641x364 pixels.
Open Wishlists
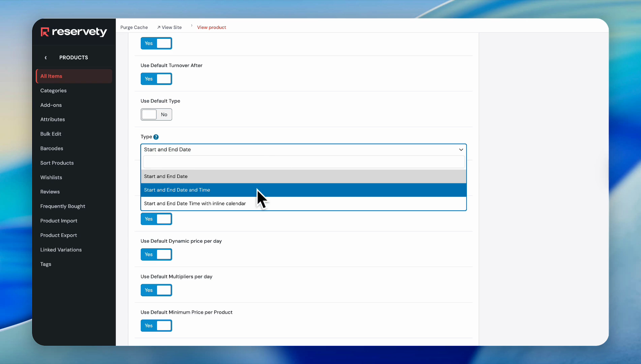point(51,177)
